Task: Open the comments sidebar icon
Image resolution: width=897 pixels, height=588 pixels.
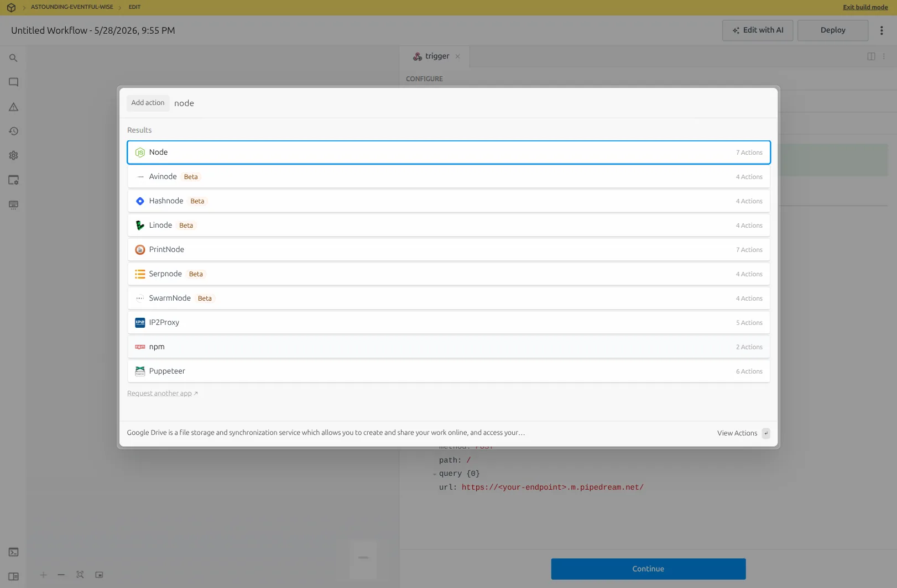Action: 13,82
